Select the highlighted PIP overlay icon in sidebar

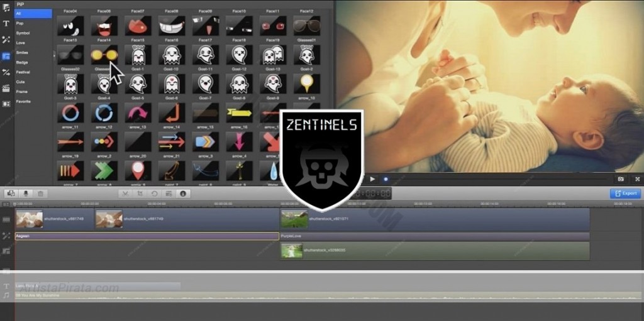(6, 57)
